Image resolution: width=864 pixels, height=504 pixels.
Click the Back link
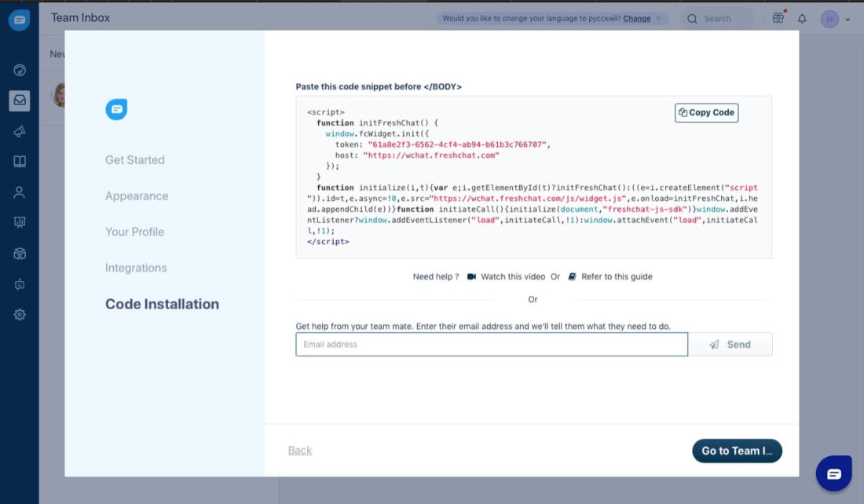pyautogui.click(x=300, y=451)
